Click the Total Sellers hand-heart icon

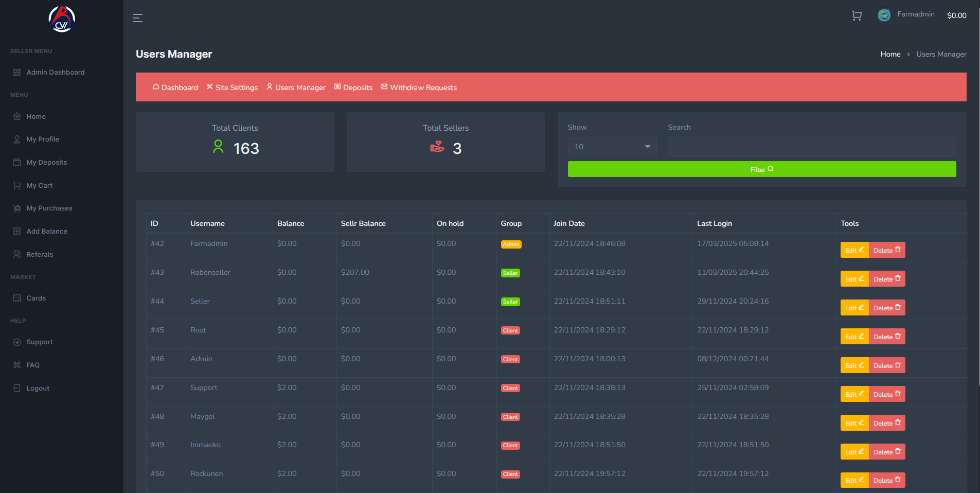coord(437,147)
